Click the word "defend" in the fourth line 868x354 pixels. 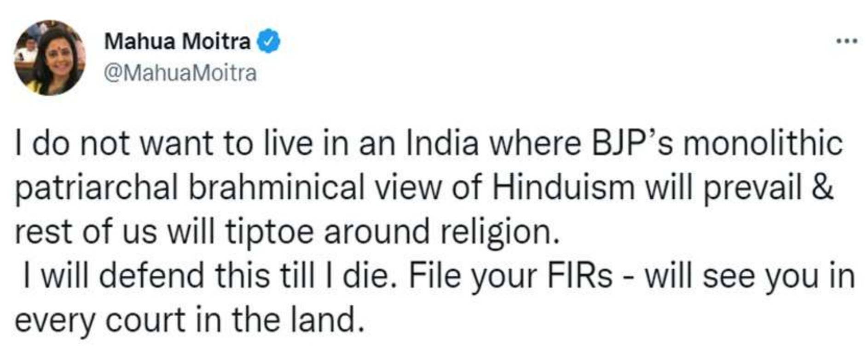tap(151, 276)
